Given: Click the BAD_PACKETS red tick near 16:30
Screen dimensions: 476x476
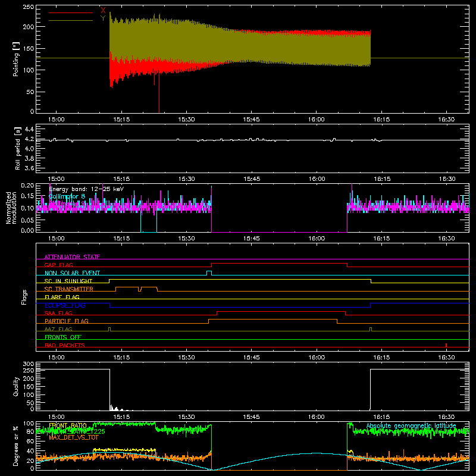Looking at the screenshot, I should click(x=446, y=345).
